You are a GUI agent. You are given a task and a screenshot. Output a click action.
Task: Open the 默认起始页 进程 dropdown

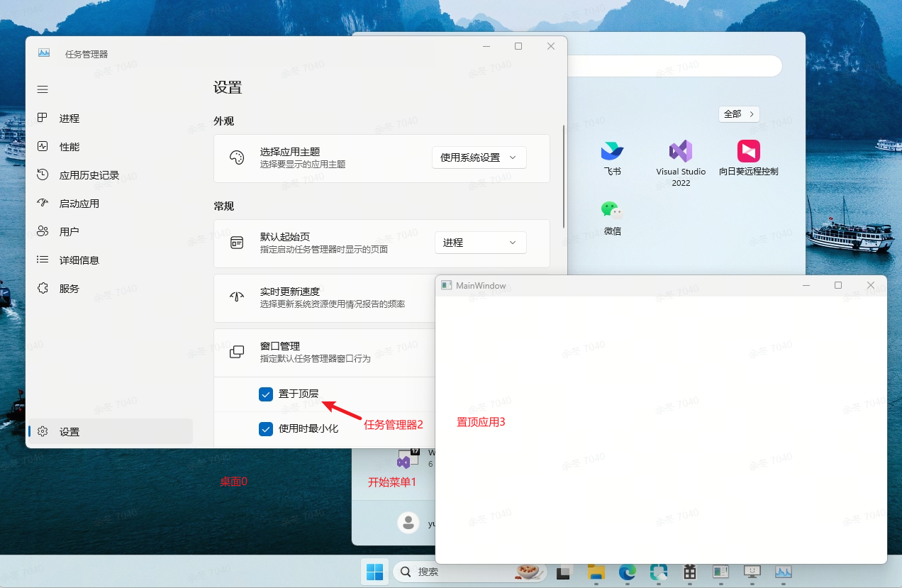click(x=481, y=243)
